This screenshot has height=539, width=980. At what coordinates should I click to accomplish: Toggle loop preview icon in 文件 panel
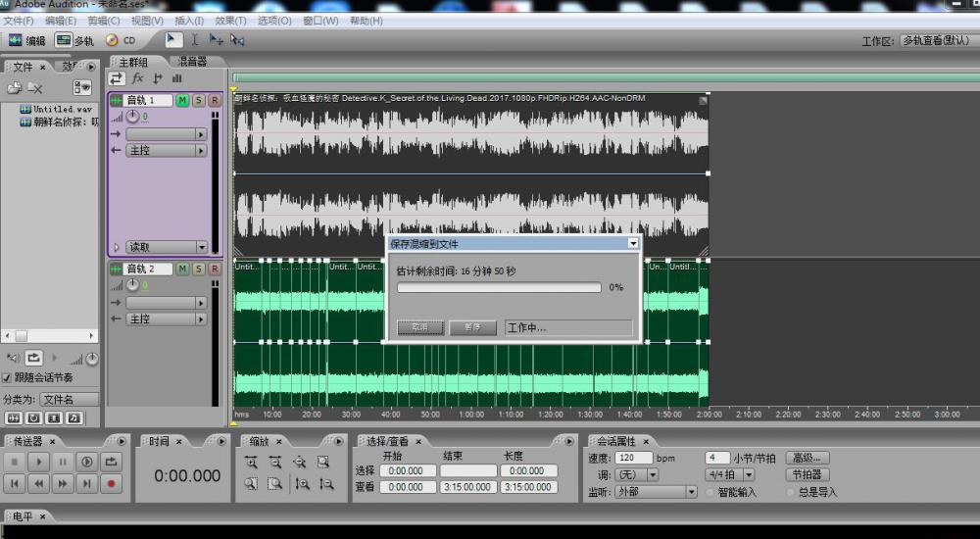[x=33, y=358]
